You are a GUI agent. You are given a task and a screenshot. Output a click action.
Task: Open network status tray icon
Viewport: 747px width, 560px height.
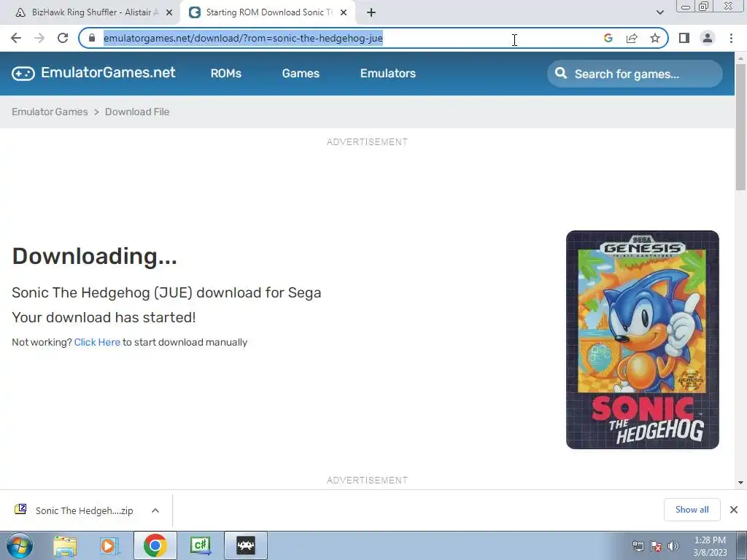click(638, 546)
